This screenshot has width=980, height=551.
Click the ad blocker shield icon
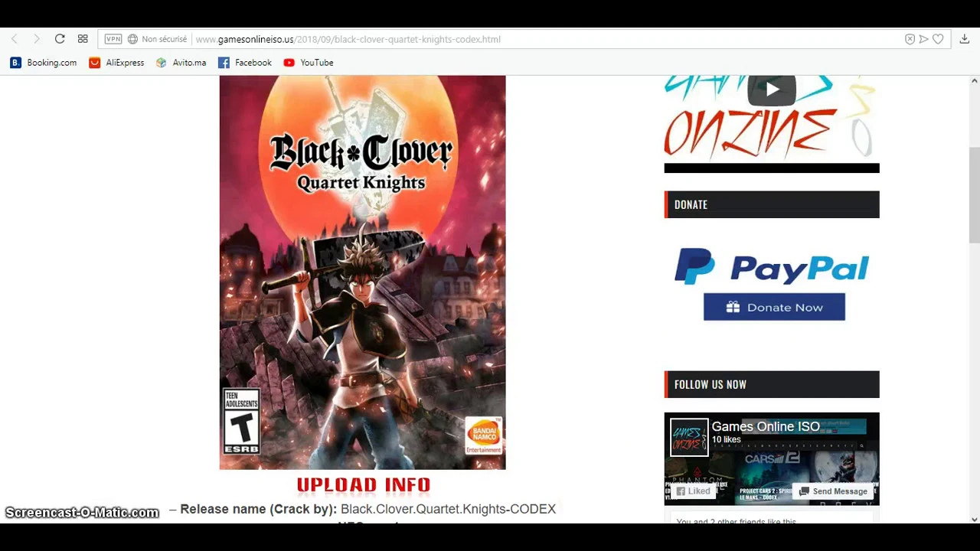point(910,39)
